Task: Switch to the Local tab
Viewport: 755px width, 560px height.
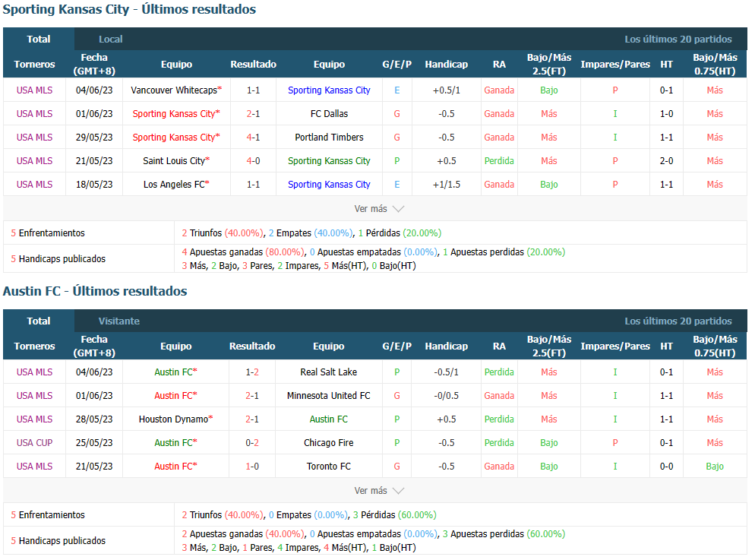Action: pyautogui.click(x=111, y=39)
